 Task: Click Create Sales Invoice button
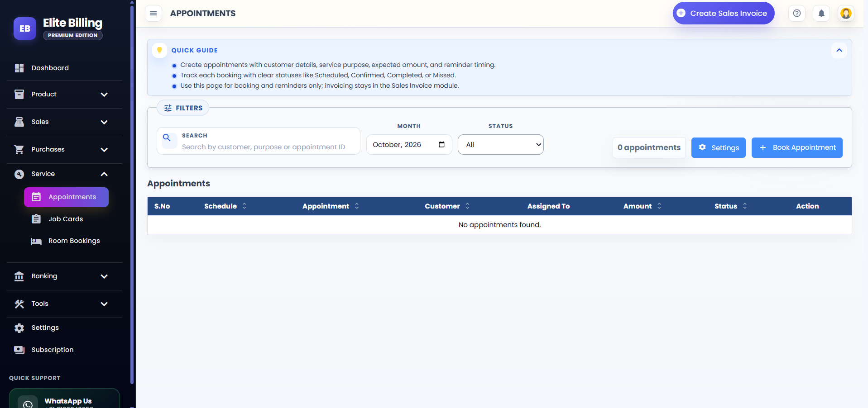[x=724, y=13]
